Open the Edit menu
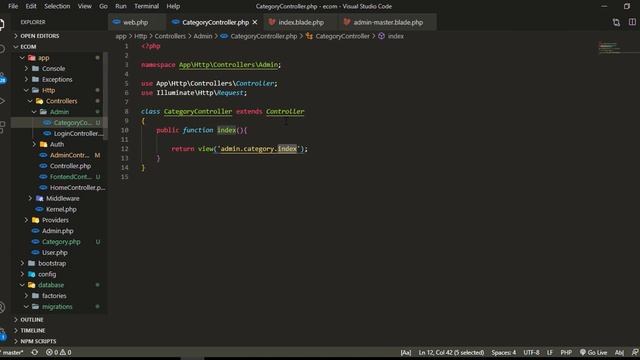The width and height of the screenshot is (640, 360). [31, 6]
